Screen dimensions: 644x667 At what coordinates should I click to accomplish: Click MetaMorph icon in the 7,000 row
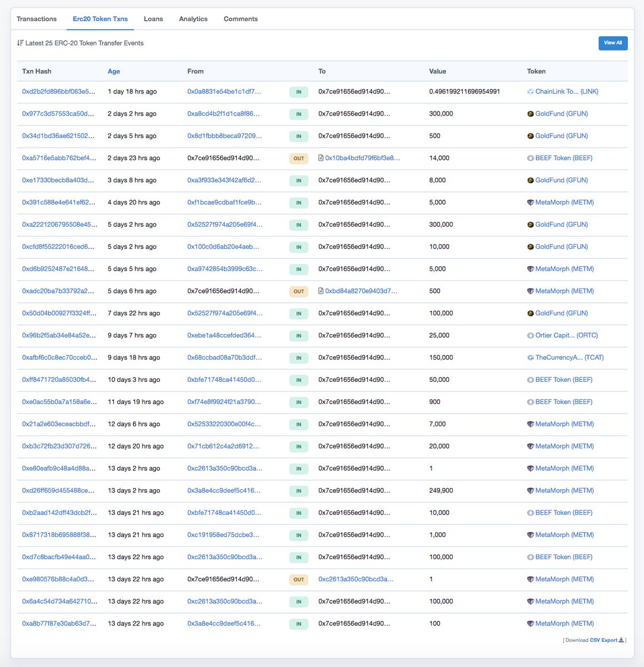[x=531, y=424]
